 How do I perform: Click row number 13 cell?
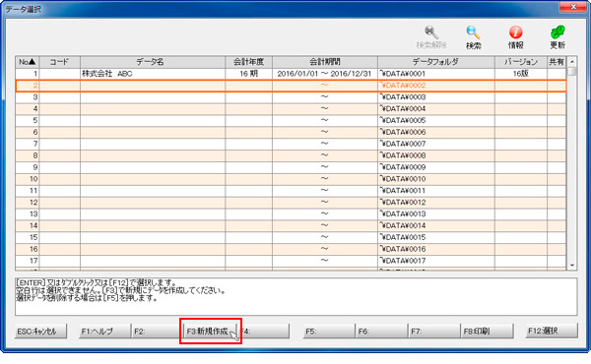coord(28,213)
